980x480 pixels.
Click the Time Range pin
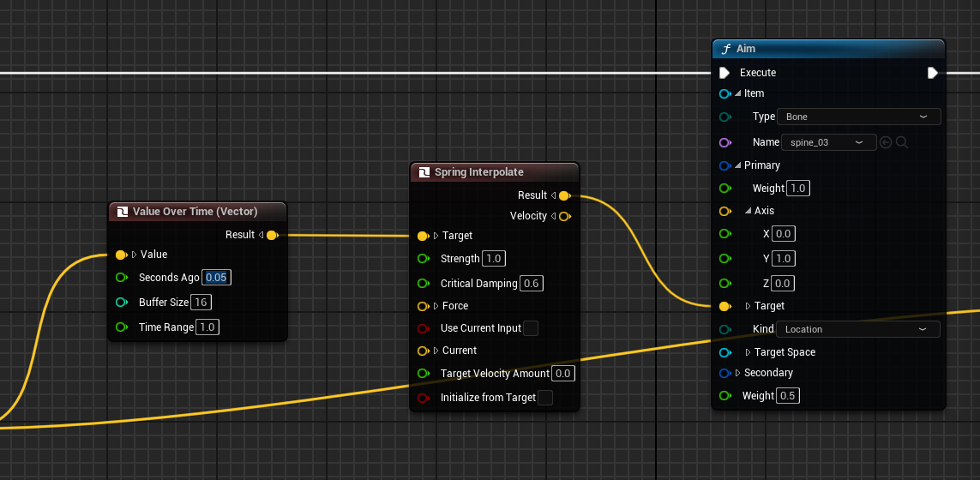[121, 327]
